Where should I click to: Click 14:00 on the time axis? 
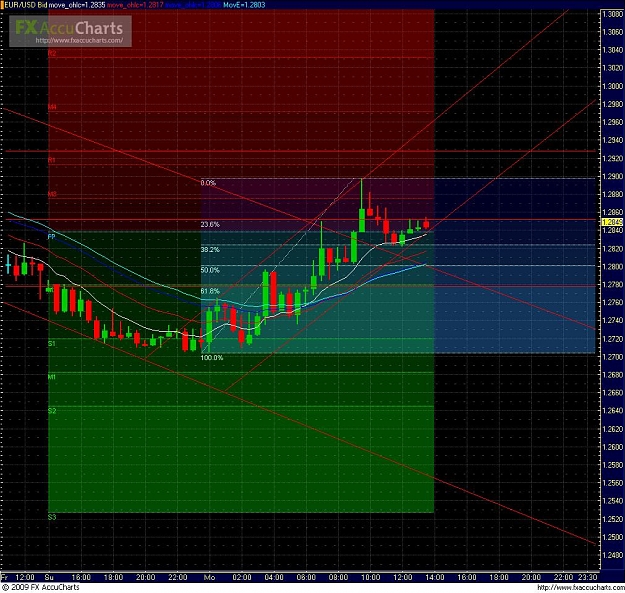pyautogui.click(x=434, y=577)
